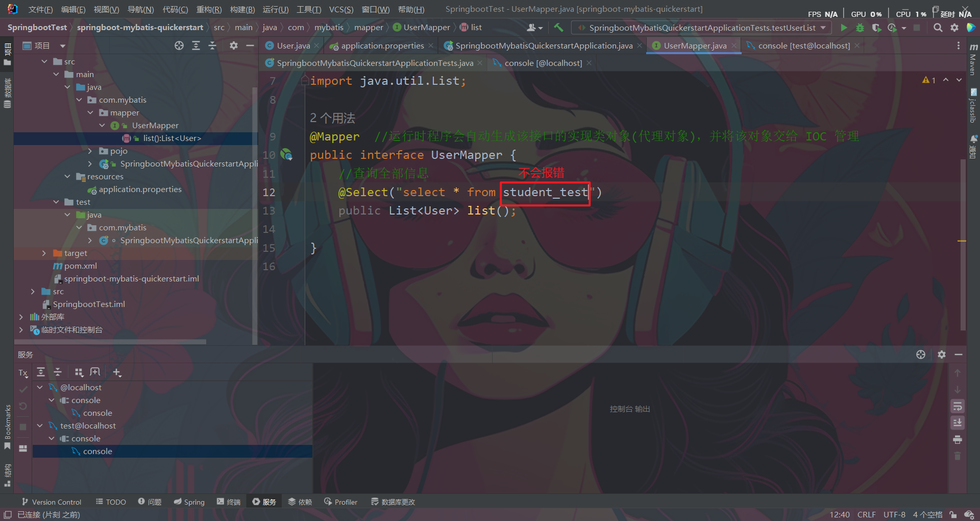The image size is (980, 521).
Task: Click crosshair icon in Services panel header
Action: [921, 354]
